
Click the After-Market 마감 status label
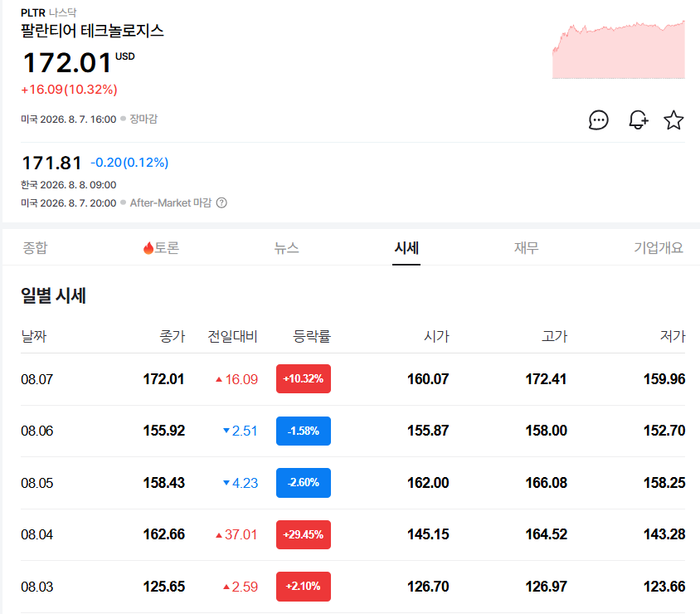tap(171, 202)
